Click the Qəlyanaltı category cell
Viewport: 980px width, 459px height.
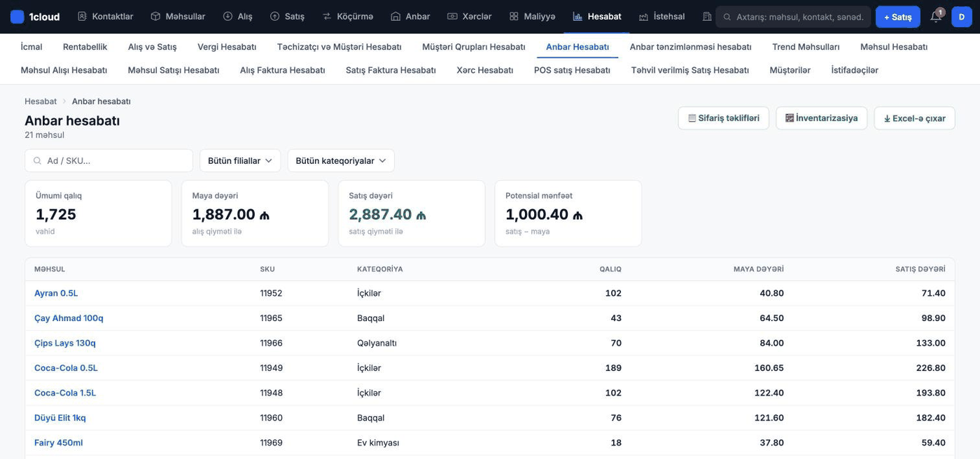377,343
